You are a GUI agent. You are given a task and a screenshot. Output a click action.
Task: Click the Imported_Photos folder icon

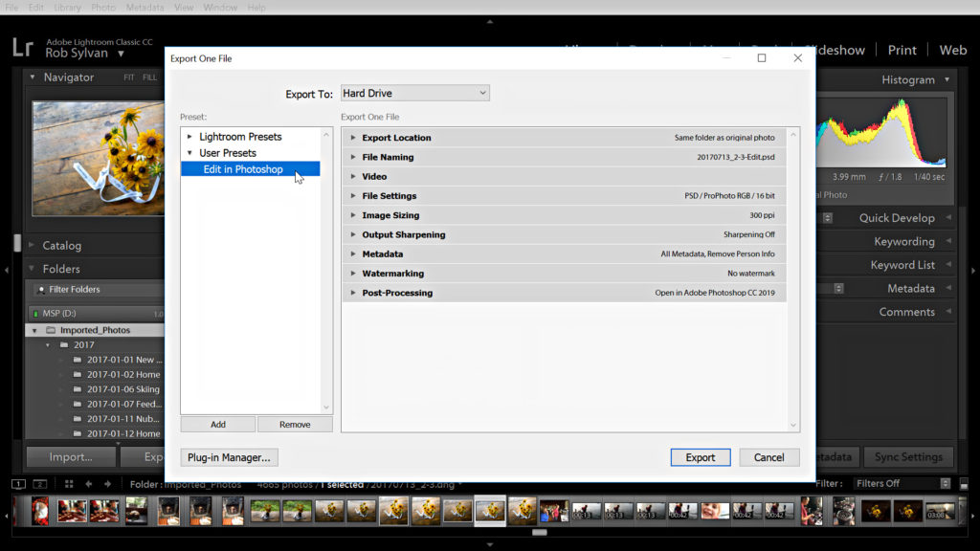51,330
